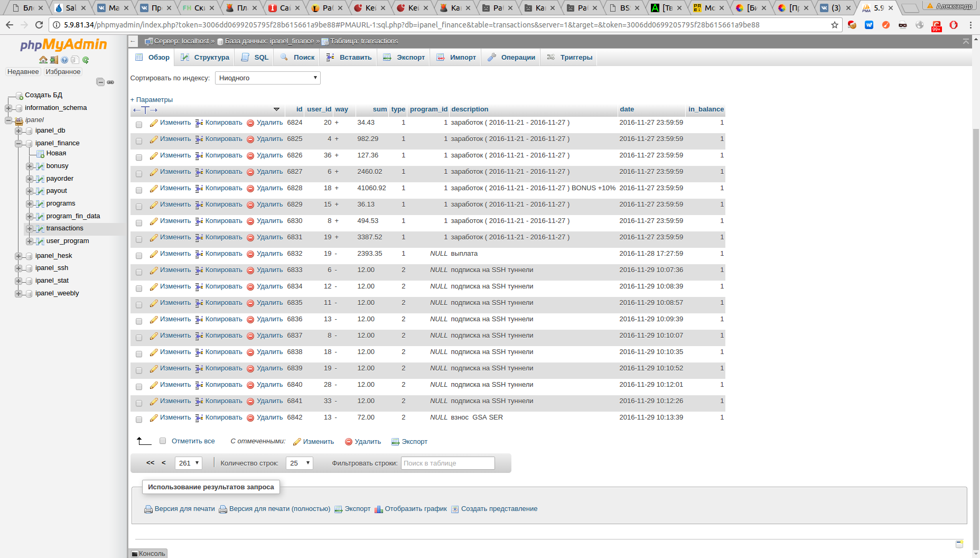The image size is (980, 558).
Task: Tick the checkbox for row 6833
Action: tap(139, 272)
